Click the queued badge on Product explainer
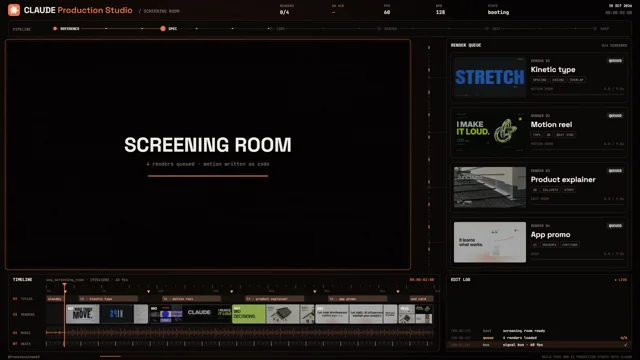640x360 pixels. (x=615, y=171)
